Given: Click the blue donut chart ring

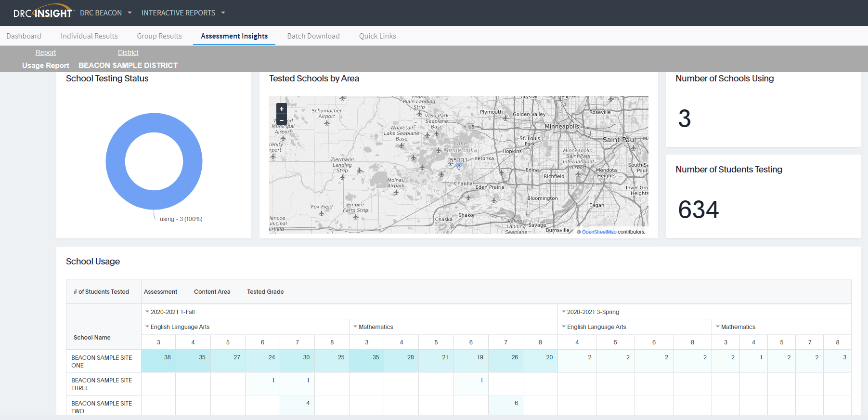Looking at the screenshot, I should coord(116,161).
